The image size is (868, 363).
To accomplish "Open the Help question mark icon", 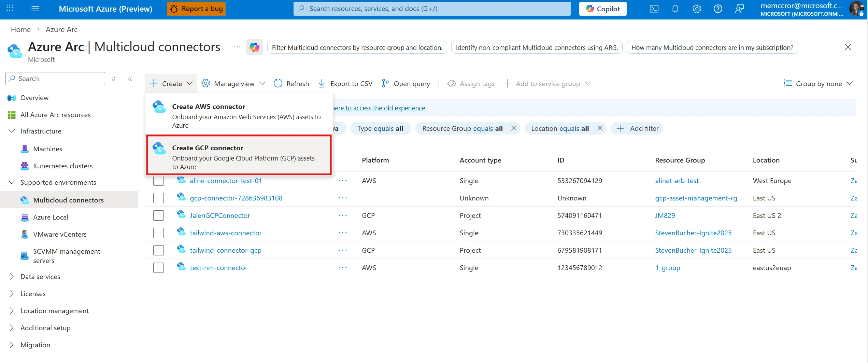I will pyautogui.click(x=717, y=9).
